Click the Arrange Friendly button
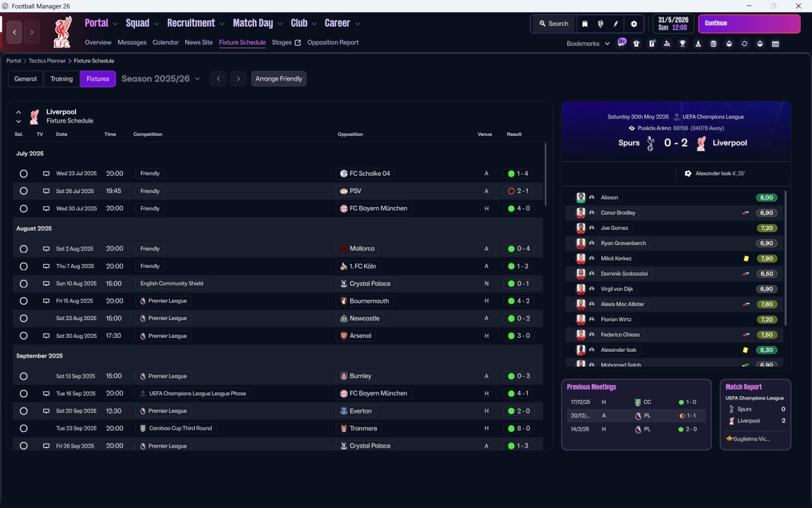The image size is (812, 508). point(279,79)
